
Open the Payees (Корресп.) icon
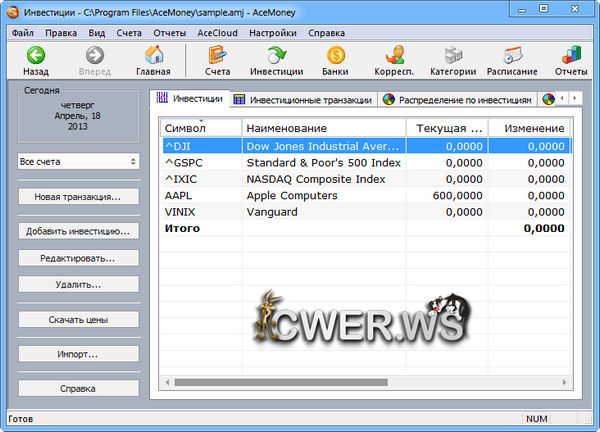(393, 55)
